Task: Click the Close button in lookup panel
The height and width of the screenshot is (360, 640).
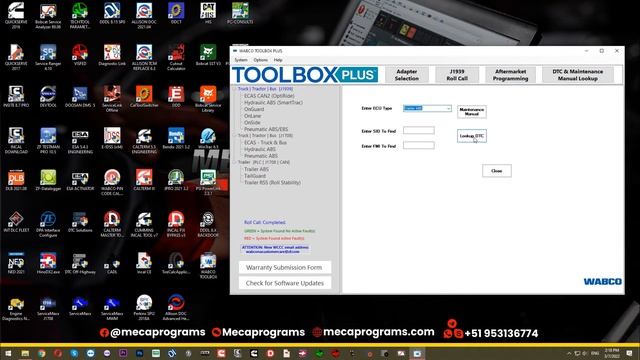Action: 496,171
